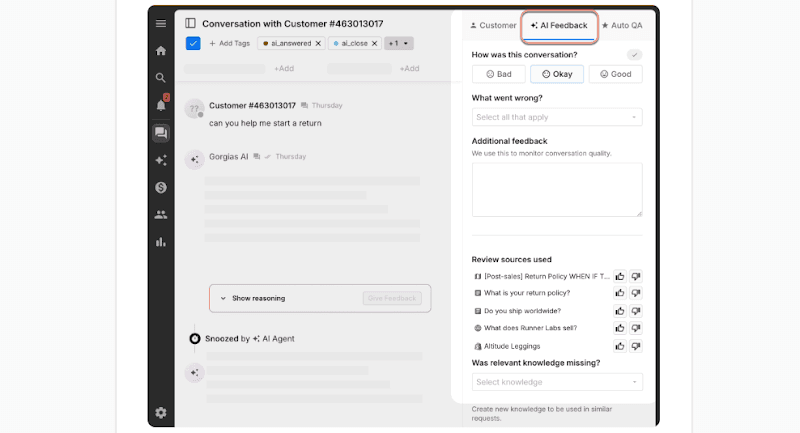Rate the conversation as Okay
The height and width of the screenshot is (433, 800).
(557, 74)
